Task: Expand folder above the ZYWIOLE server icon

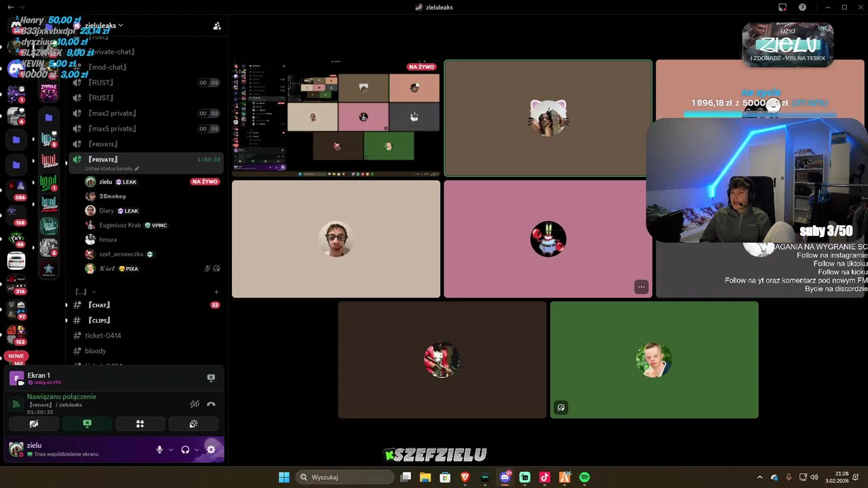Action: tap(49, 117)
